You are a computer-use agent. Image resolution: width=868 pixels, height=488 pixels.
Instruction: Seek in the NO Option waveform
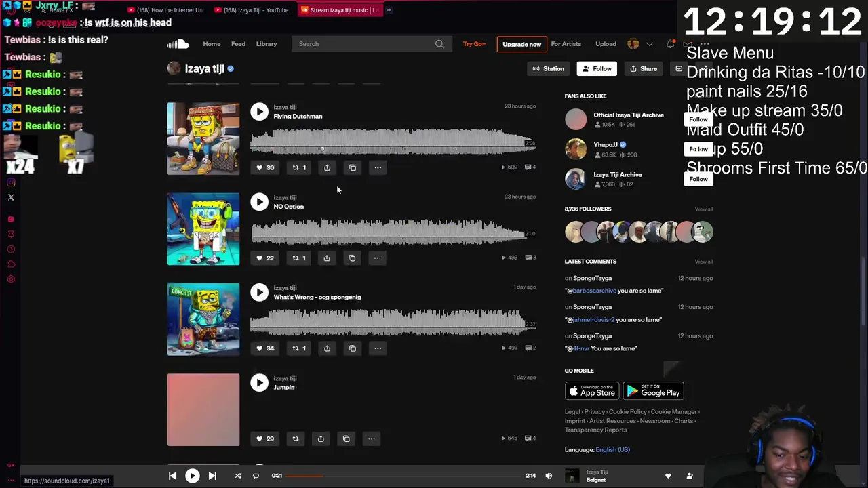click(393, 231)
